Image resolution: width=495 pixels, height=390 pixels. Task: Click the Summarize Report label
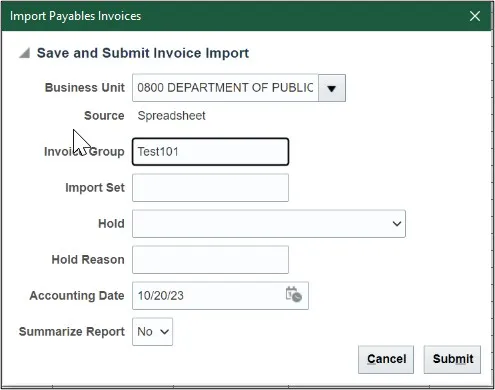click(x=72, y=331)
